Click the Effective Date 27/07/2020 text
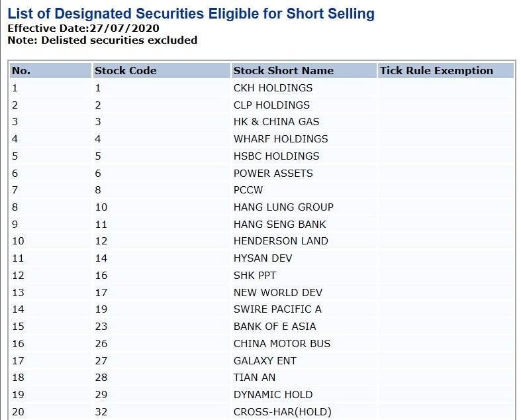521x420 pixels. [83, 28]
